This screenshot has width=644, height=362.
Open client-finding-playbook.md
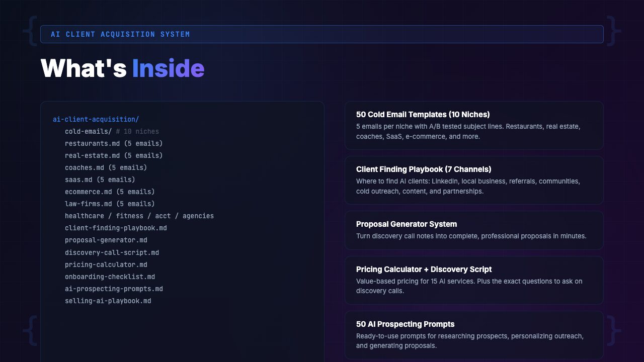tap(116, 228)
